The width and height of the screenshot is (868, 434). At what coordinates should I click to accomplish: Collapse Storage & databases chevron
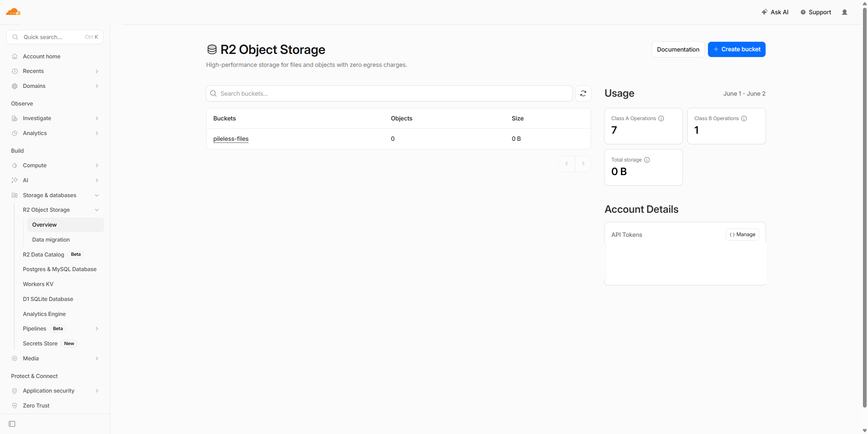pyautogui.click(x=97, y=195)
